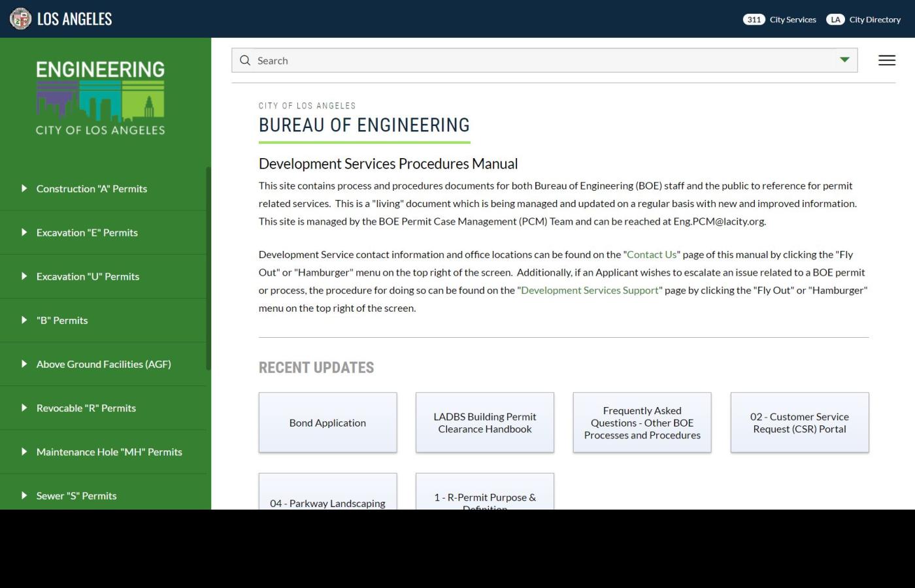915x588 pixels.
Task: Click the Construction "A" Permits arrow icon
Action: point(24,188)
